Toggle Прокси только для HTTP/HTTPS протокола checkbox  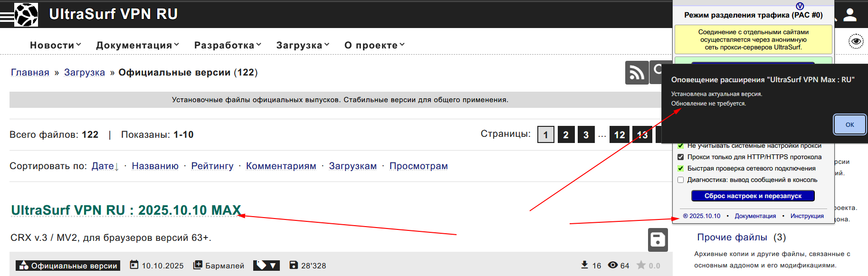[681, 157]
